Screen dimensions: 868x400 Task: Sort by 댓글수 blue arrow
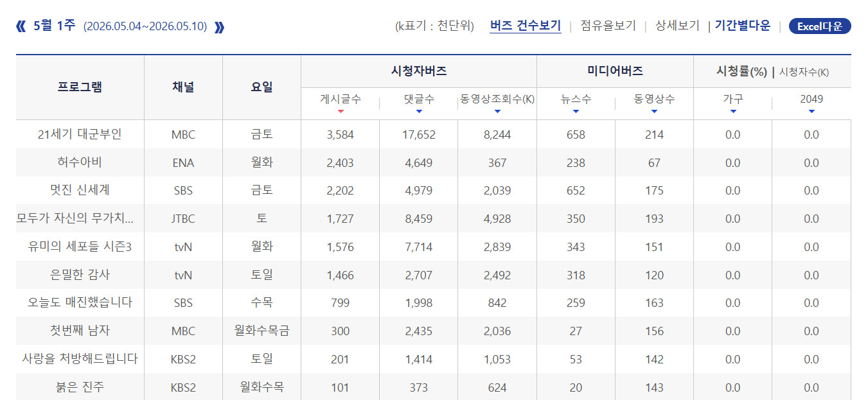coord(419,112)
